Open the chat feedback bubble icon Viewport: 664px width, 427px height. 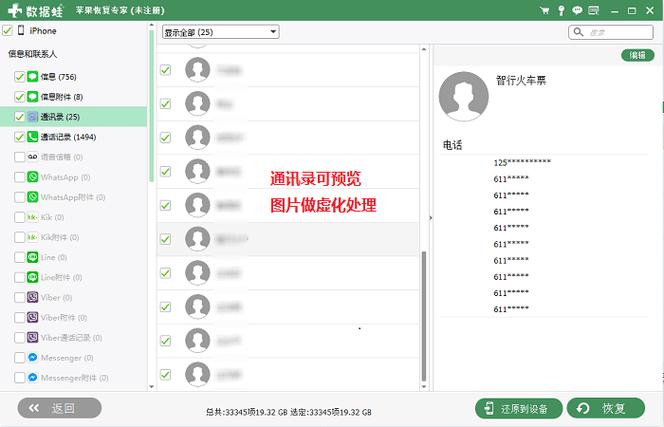point(577,10)
